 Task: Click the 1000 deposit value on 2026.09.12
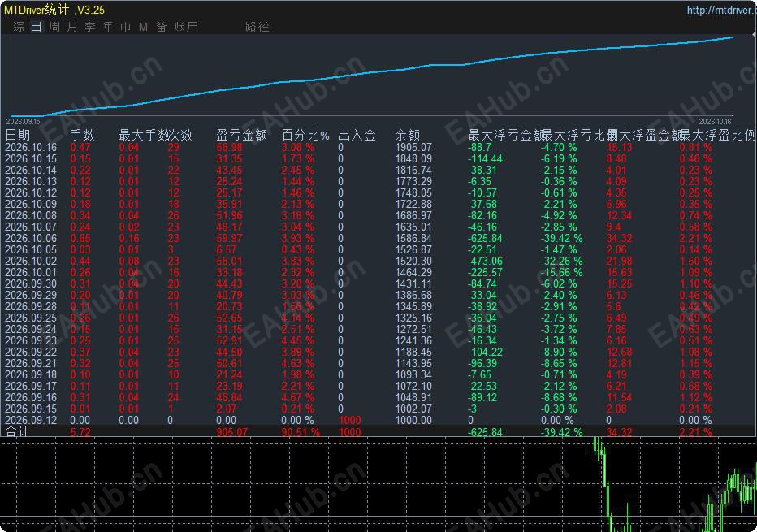350,420
